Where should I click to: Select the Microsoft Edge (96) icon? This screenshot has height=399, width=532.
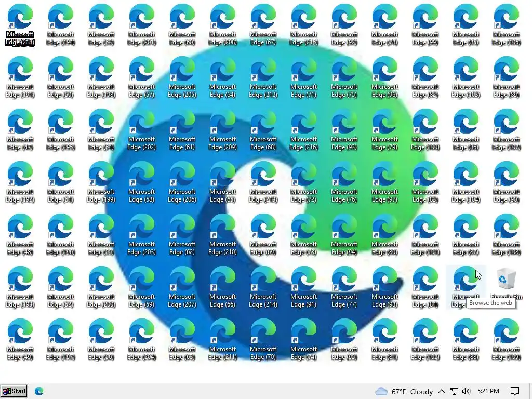pos(385,77)
